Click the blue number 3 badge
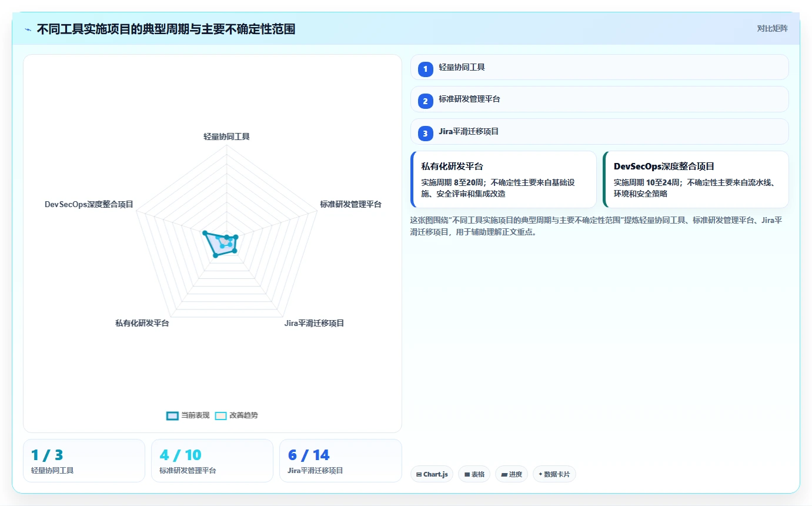 coord(426,134)
